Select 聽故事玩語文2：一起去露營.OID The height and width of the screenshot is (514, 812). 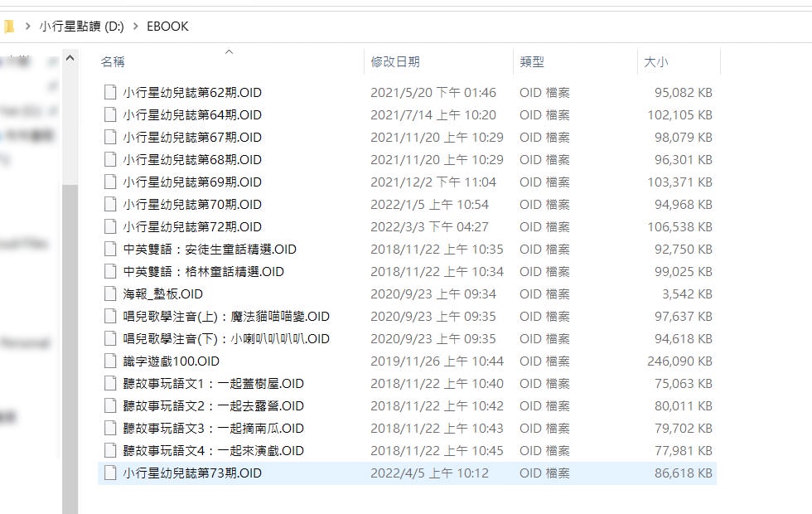point(214,405)
